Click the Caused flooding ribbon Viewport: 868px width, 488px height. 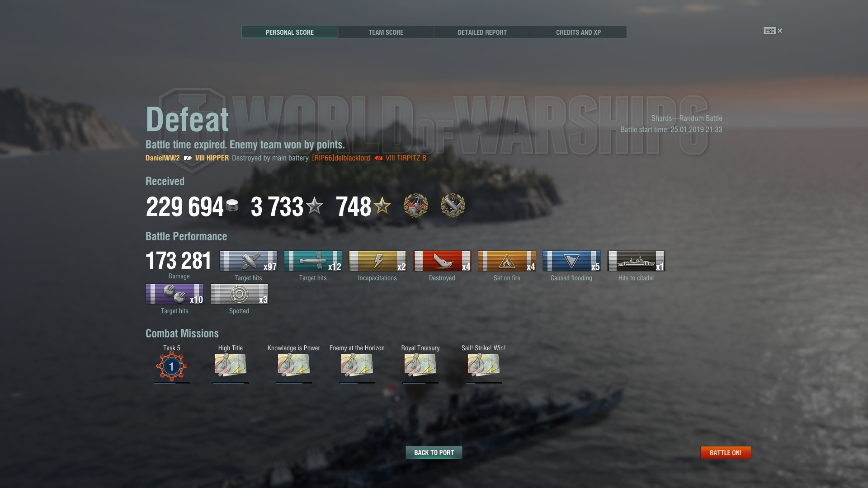coord(571,261)
